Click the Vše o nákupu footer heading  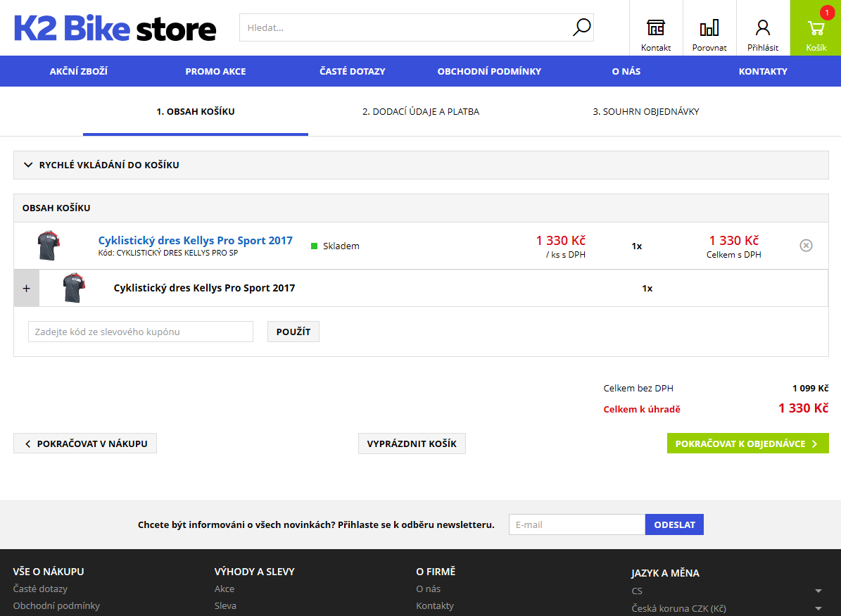coord(49,572)
